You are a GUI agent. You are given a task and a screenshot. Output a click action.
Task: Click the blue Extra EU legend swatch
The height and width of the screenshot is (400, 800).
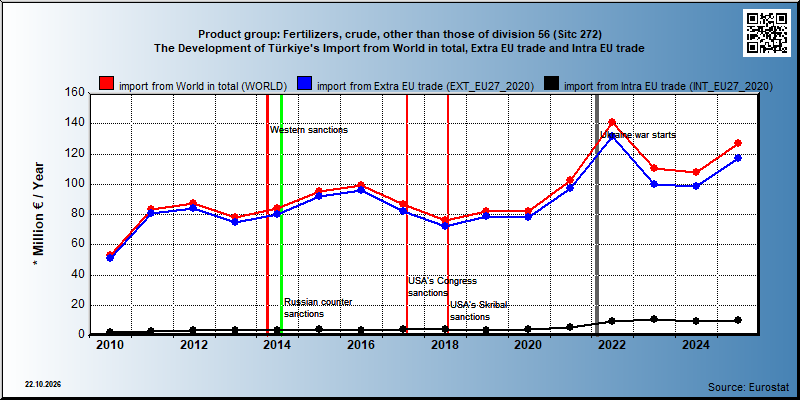[x=305, y=84]
